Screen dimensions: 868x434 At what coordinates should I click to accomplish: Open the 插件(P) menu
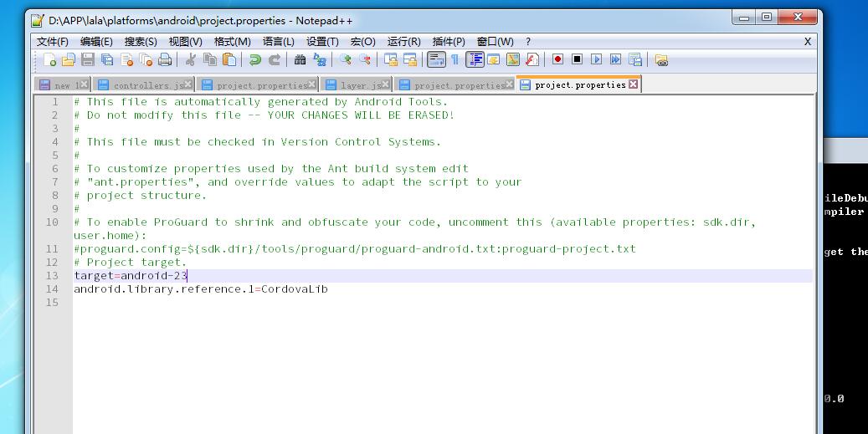pyautogui.click(x=449, y=42)
